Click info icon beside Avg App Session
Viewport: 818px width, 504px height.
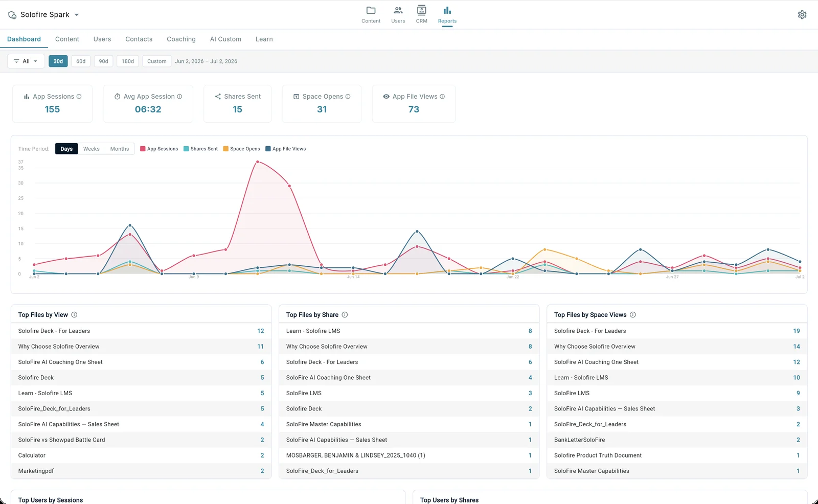pyautogui.click(x=179, y=97)
